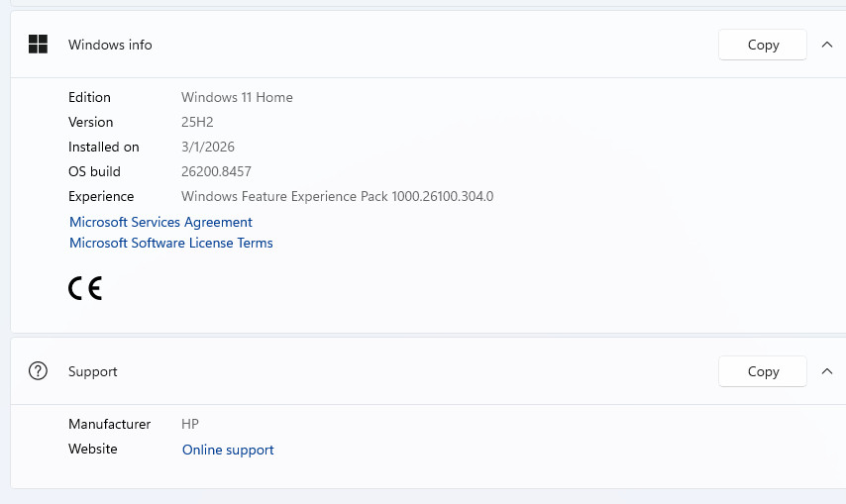This screenshot has height=504, width=846.
Task: Select the Edition label
Action: click(89, 97)
